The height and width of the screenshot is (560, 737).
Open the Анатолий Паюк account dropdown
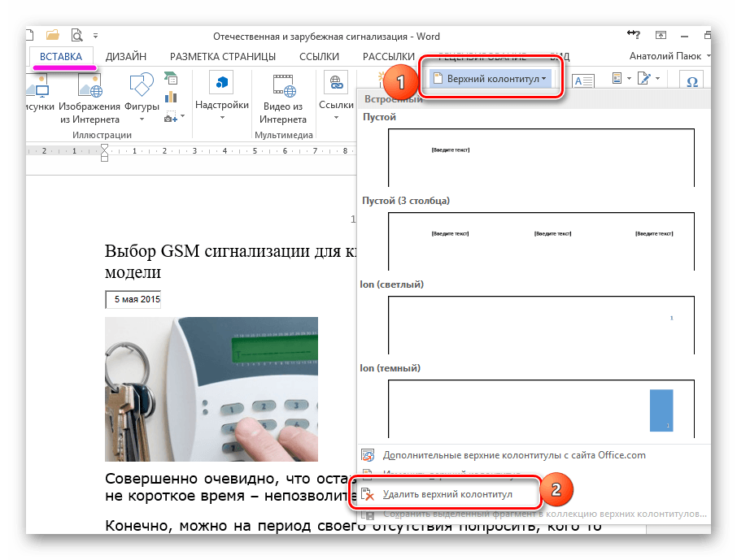click(669, 56)
